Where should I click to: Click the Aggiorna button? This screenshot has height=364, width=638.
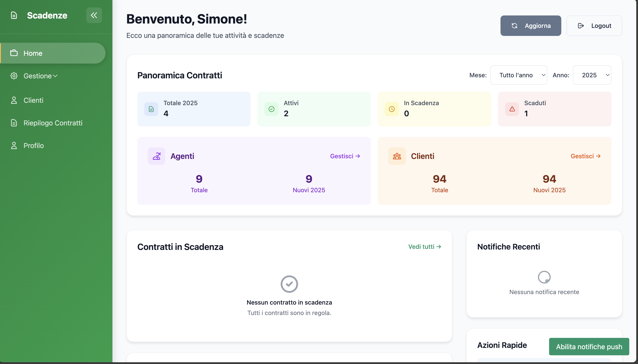click(x=530, y=25)
